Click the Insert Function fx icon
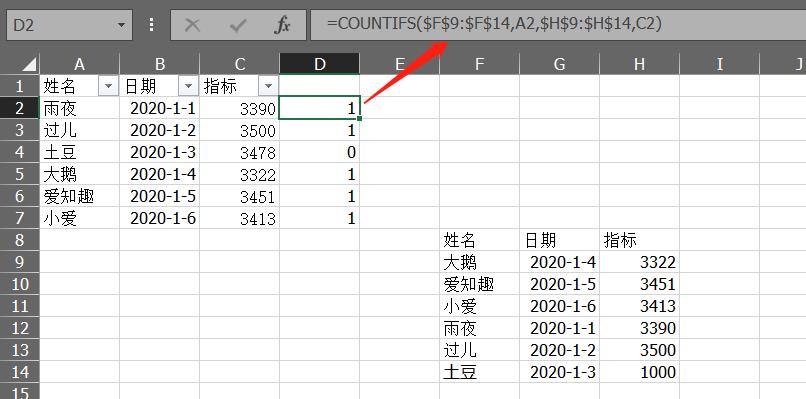806x399 pixels. click(282, 25)
